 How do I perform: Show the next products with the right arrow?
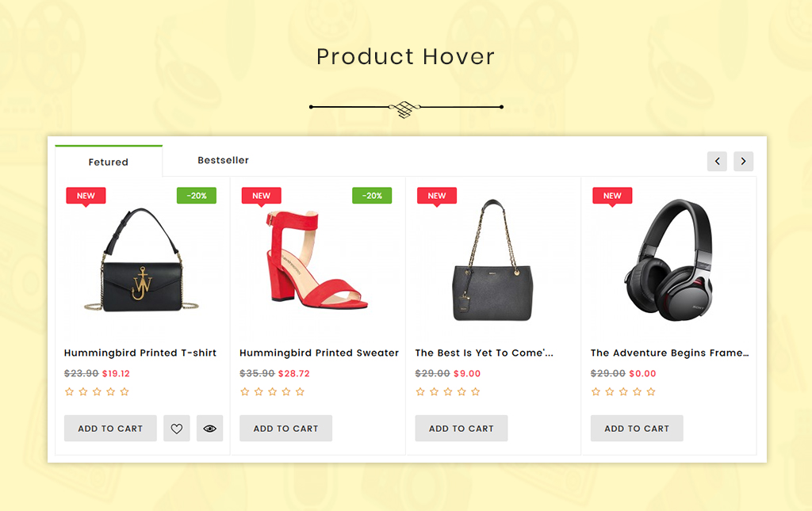point(743,162)
